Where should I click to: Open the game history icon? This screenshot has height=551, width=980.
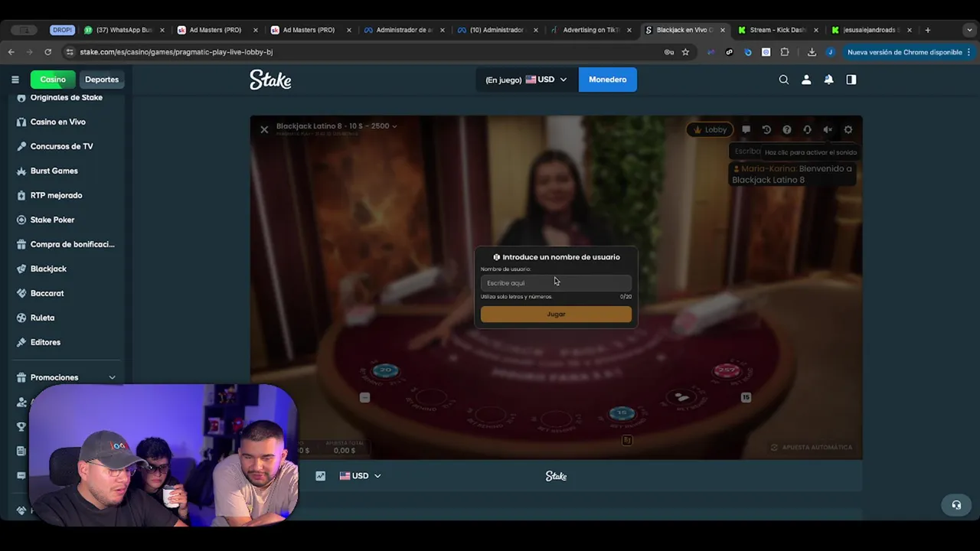point(766,129)
